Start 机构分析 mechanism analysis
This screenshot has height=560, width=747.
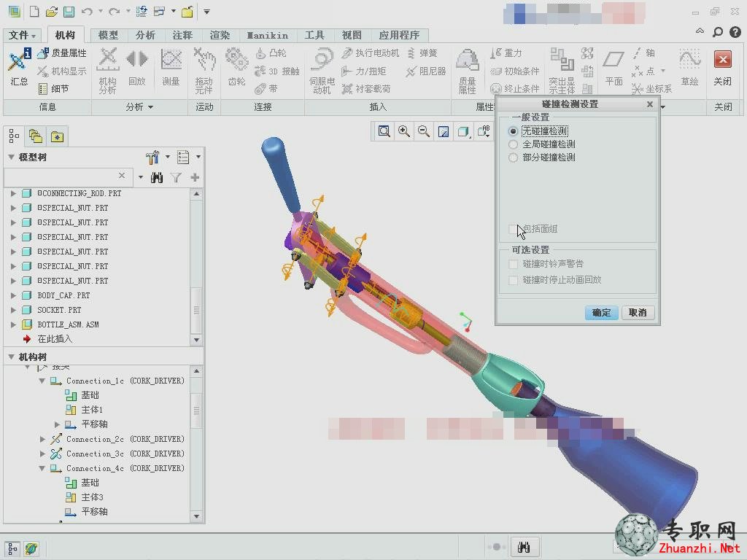tap(108, 71)
